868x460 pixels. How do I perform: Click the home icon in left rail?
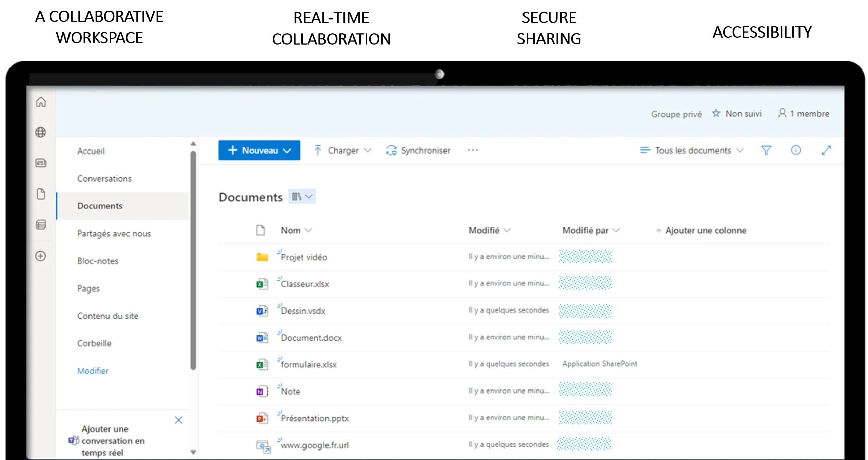pyautogui.click(x=41, y=102)
